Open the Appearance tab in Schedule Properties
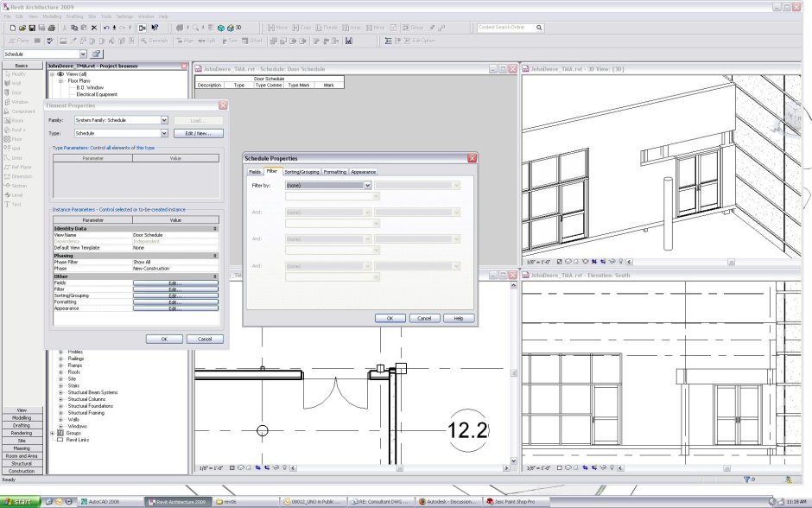Image resolution: width=812 pixels, height=508 pixels. tap(363, 172)
